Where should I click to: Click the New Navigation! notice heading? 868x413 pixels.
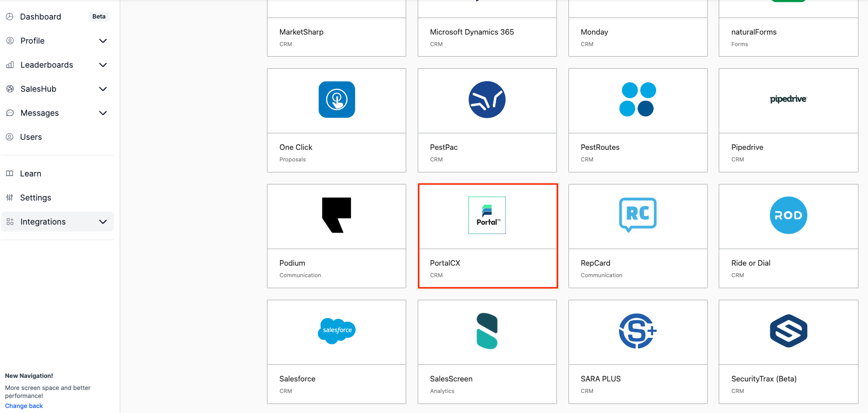coord(29,376)
